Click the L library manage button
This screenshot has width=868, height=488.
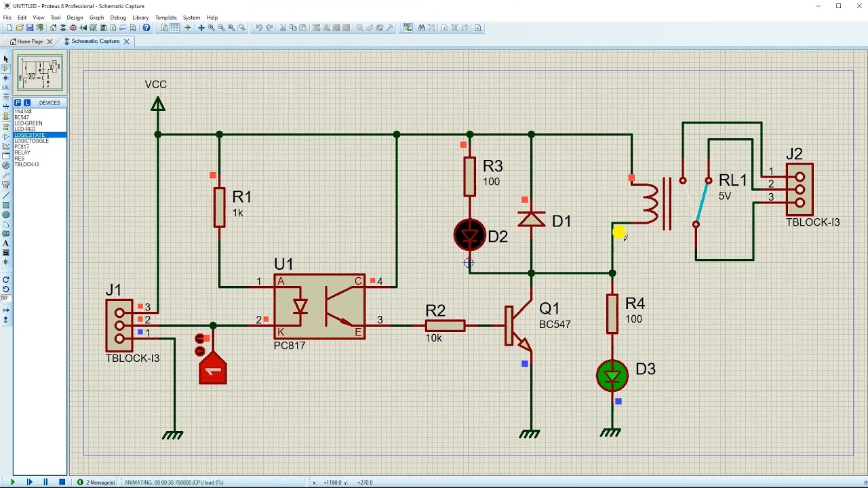click(27, 103)
